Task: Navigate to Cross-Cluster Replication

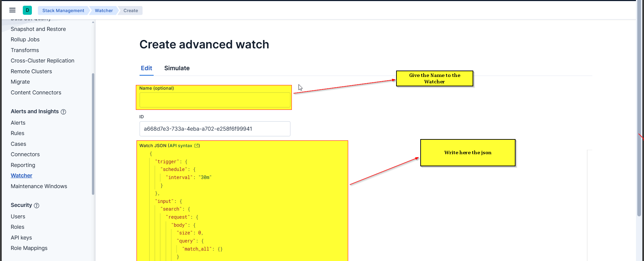Action: 43,61
